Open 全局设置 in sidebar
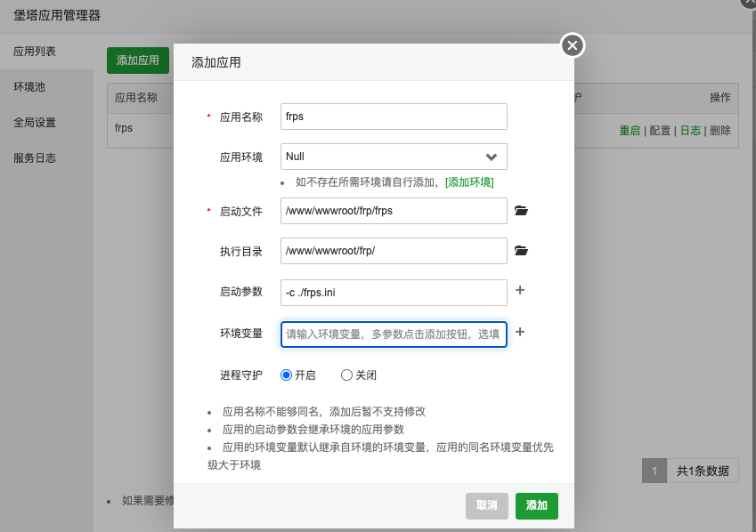756x532 pixels. coord(35,123)
